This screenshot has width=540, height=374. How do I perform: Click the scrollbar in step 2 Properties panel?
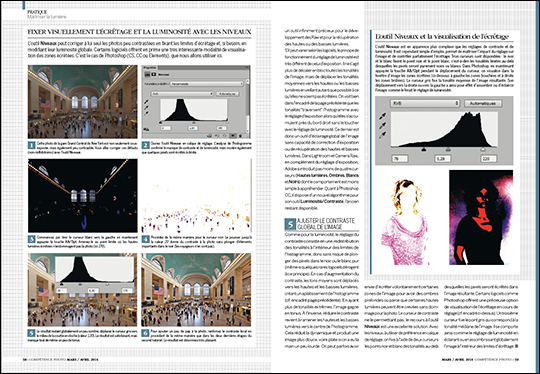pyautogui.click(x=248, y=106)
